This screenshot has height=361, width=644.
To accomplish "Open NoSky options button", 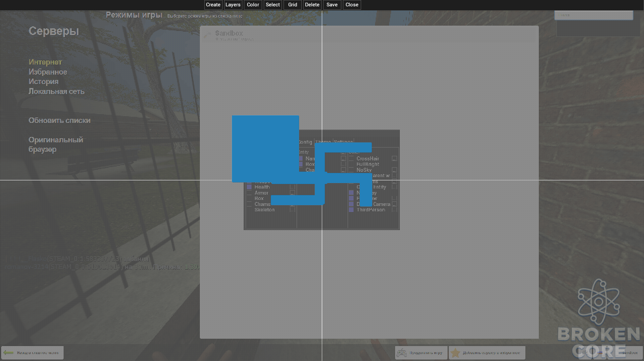I will (x=394, y=170).
